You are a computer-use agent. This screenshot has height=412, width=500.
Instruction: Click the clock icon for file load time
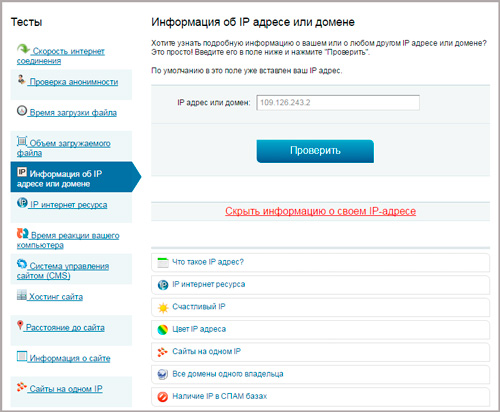point(22,110)
